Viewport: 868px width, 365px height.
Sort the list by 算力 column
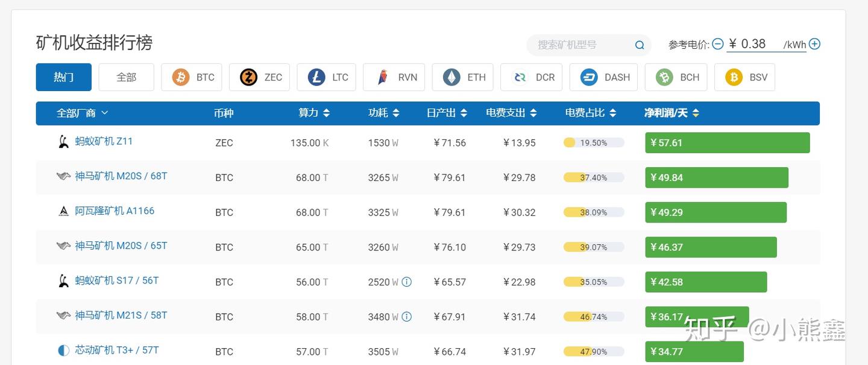tap(314, 113)
